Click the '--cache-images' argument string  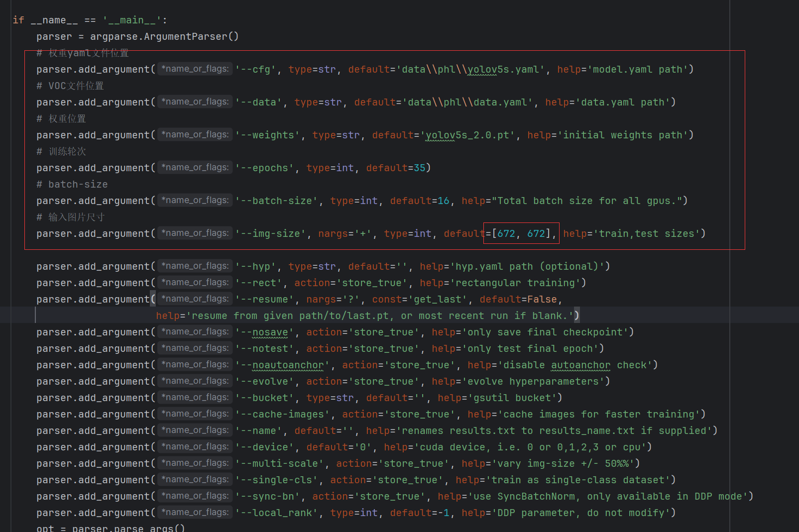(x=282, y=414)
